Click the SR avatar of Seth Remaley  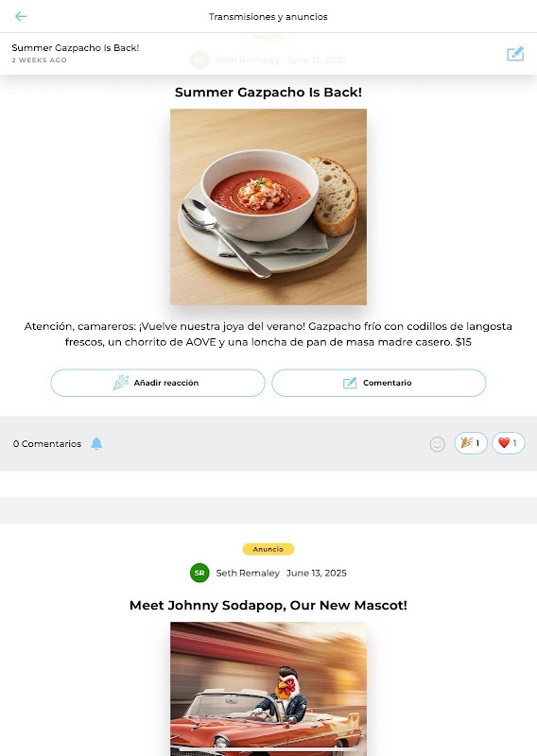click(x=199, y=573)
